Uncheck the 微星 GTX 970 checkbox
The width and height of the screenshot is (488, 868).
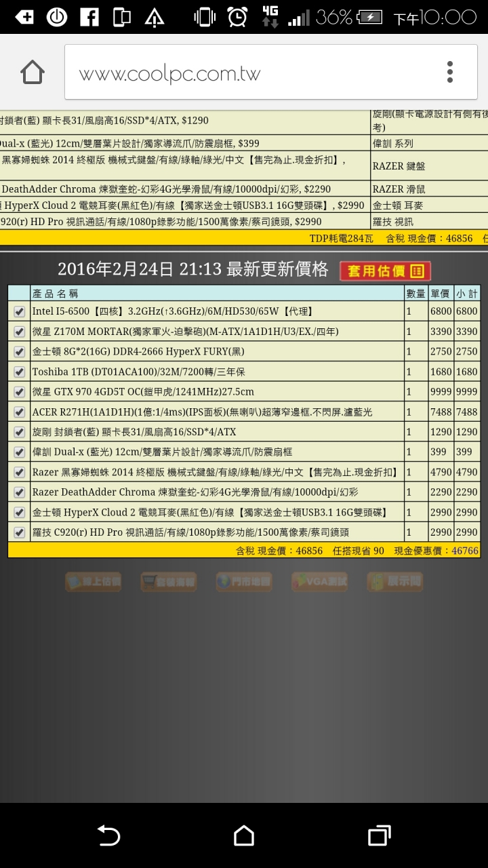click(19, 392)
